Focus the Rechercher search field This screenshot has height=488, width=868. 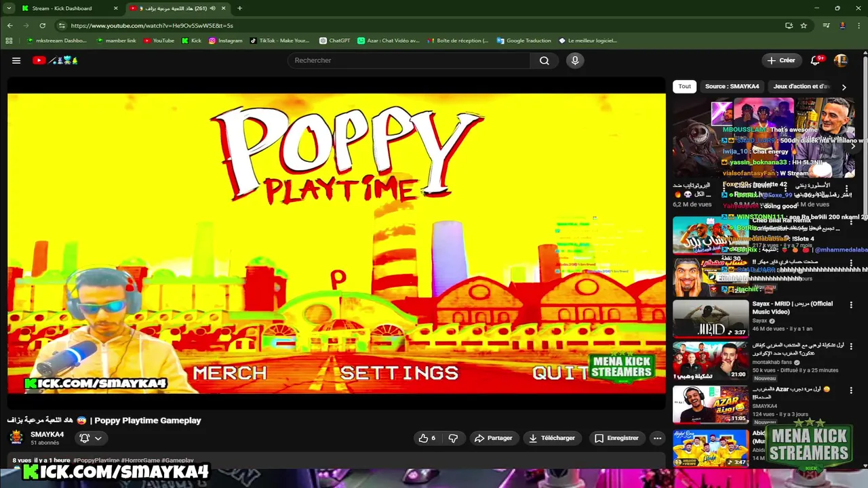[x=409, y=60]
